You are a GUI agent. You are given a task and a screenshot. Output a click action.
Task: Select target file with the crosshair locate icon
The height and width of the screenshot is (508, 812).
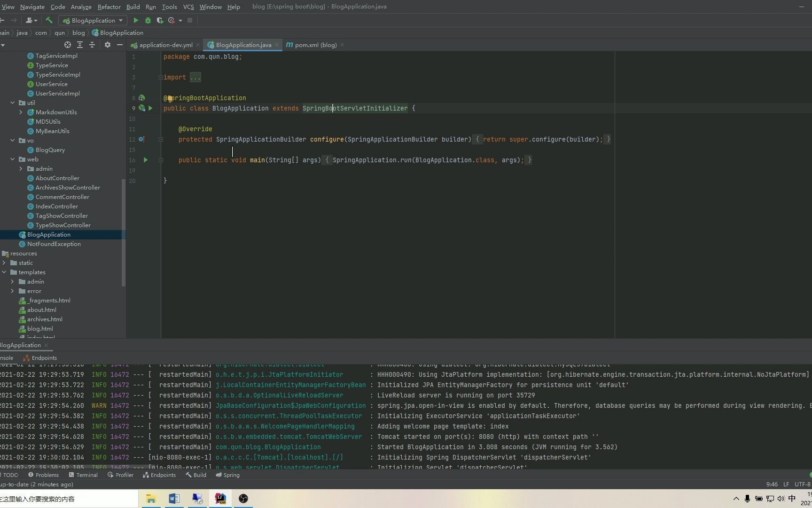(67, 45)
